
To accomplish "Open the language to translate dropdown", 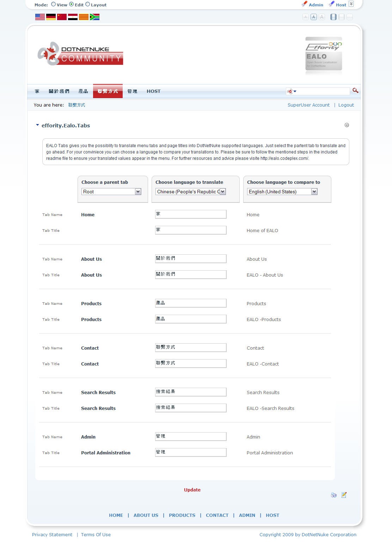I will (191, 192).
